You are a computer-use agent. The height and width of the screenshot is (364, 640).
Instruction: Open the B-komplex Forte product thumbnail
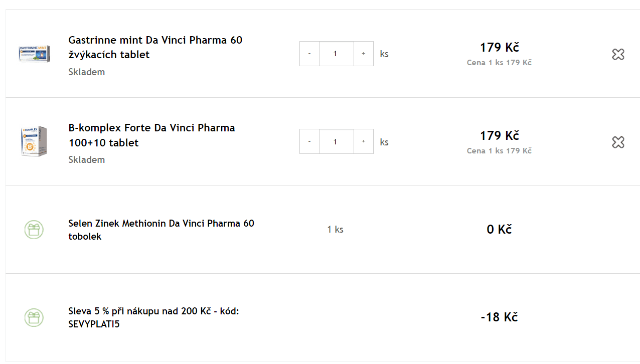[34, 141]
